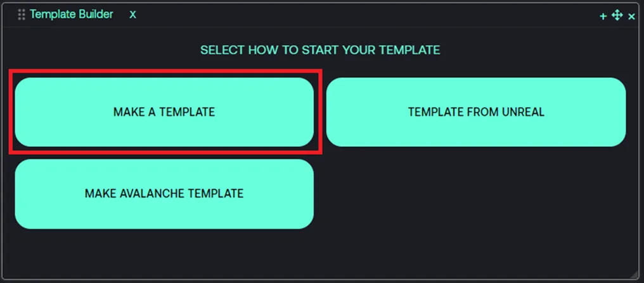Screen dimensions: 644x283
Task: Click the Make a Template button
Action: pyautogui.click(x=164, y=112)
